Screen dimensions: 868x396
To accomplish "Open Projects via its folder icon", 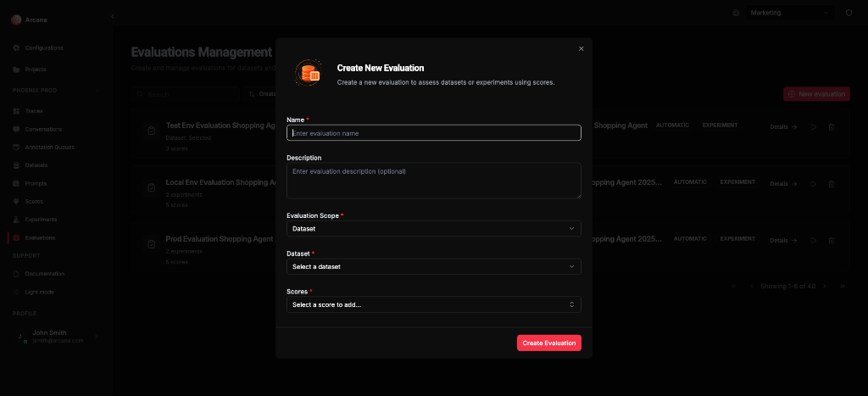I will coord(16,70).
